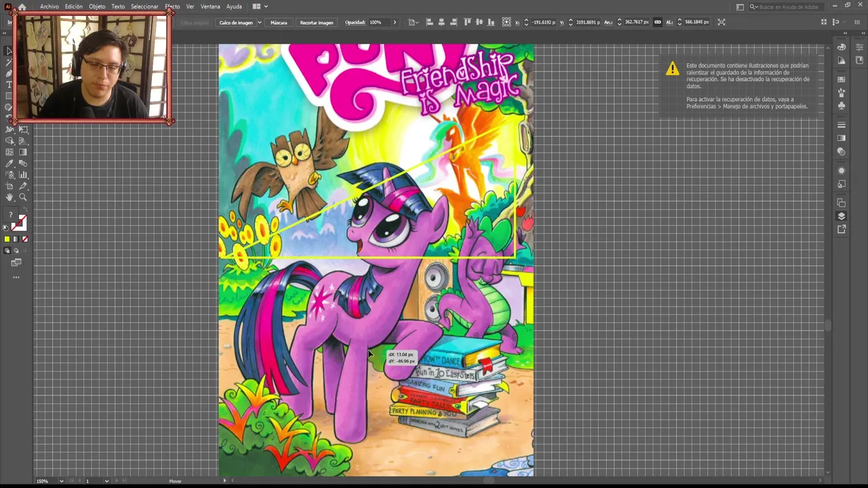This screenshot has height=488, width=868.
Task: Open the Color Guide panel icon
Action: (841, 60)
